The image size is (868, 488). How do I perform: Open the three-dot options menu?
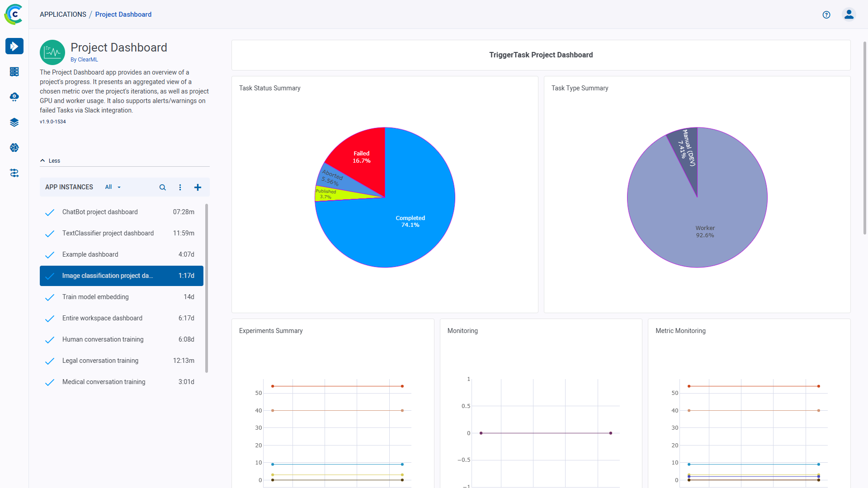180,187
